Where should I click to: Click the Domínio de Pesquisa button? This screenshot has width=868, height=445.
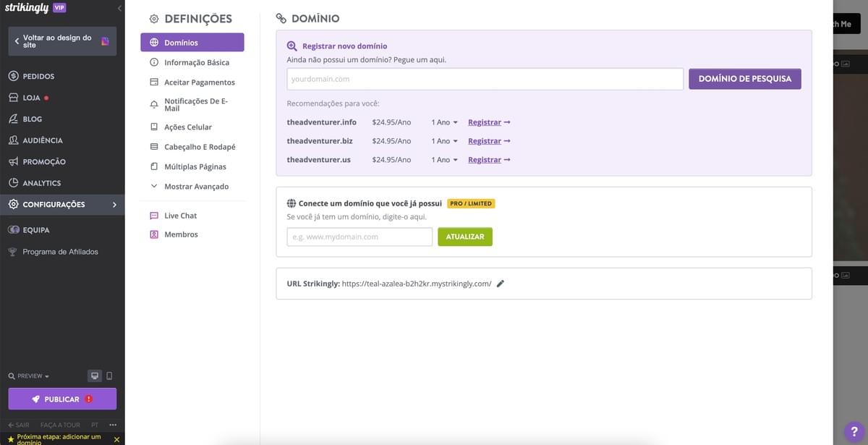744,78
